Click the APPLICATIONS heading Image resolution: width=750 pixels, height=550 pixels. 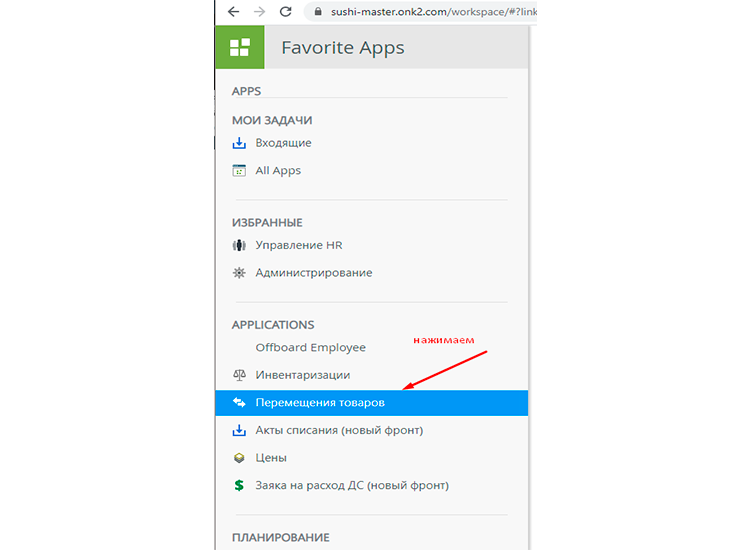click(273, 325)
